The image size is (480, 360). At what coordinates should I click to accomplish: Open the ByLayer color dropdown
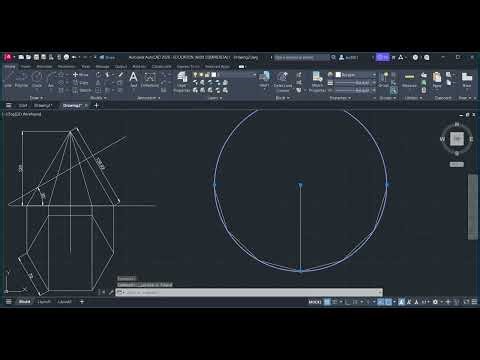point(356,75)
